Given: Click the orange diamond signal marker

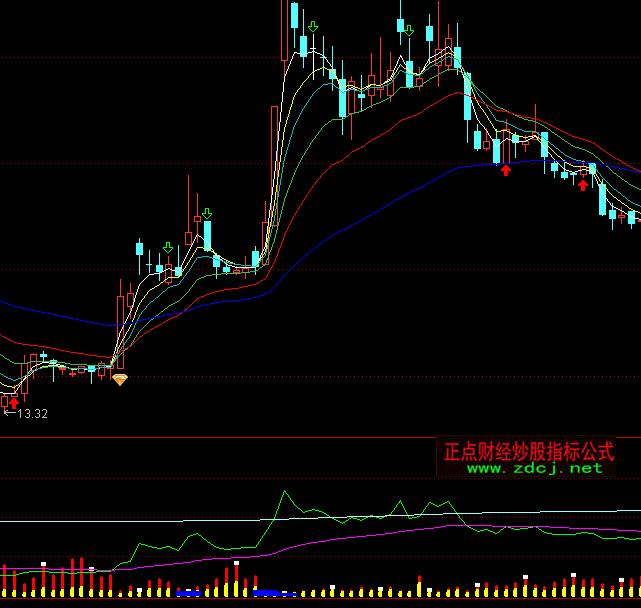Looking at the screenshot, I should pyautogui.click(x=120, y=380).
